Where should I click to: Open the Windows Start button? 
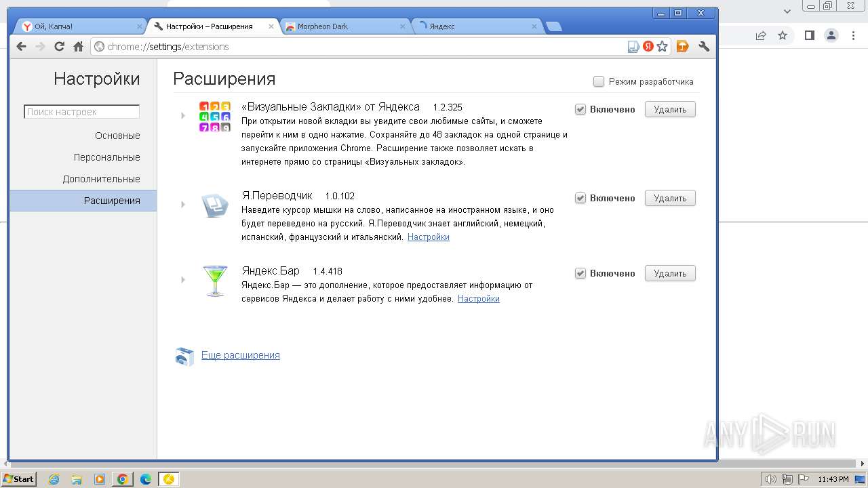[18, 479]
